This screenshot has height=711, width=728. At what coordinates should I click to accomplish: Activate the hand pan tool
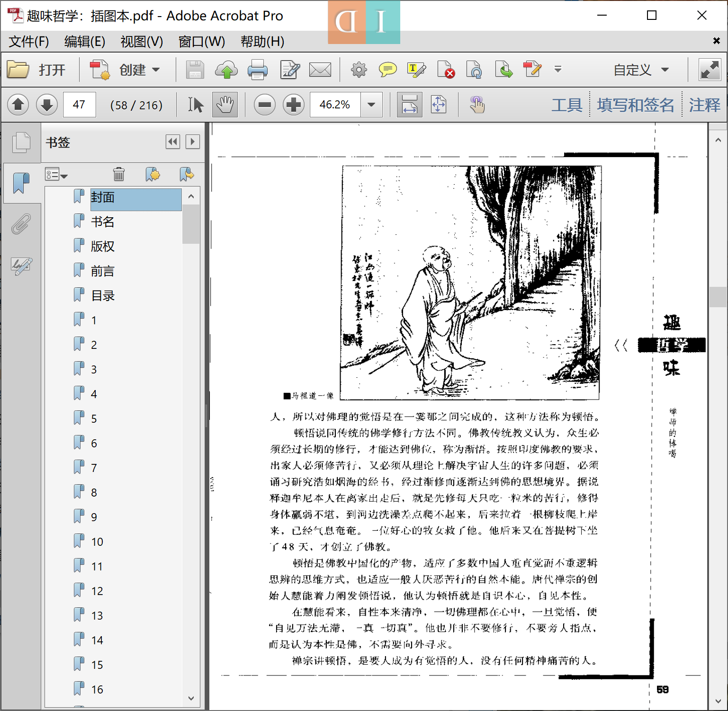[225, 105]
